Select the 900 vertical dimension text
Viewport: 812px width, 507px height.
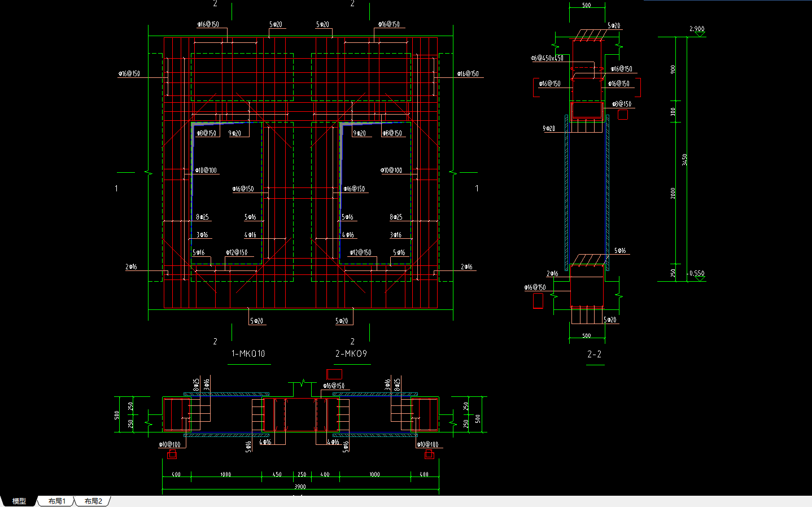pyautogui.click(x=673, y=69)
